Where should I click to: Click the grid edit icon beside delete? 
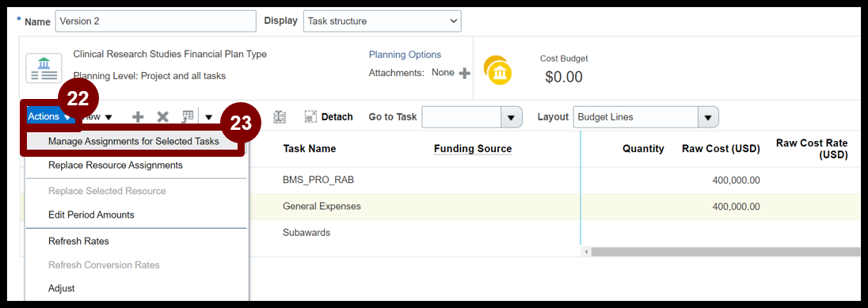pyautogui.click(x=188, y=116)
